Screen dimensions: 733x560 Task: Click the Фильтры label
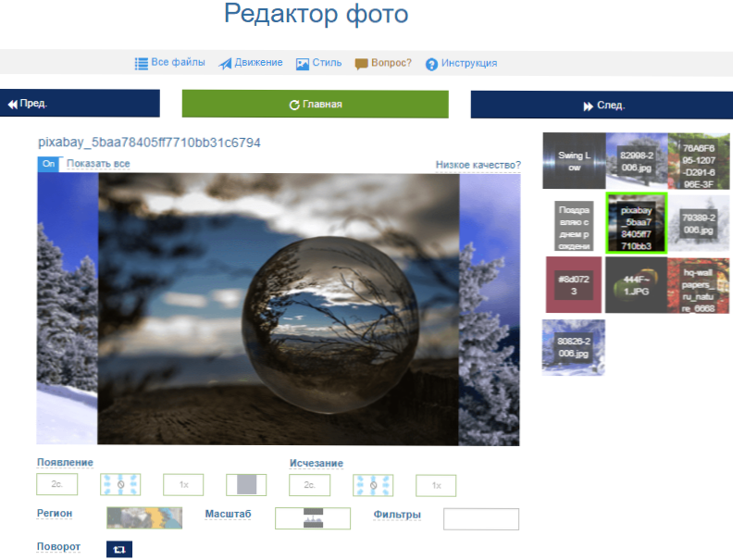[397, 515]
